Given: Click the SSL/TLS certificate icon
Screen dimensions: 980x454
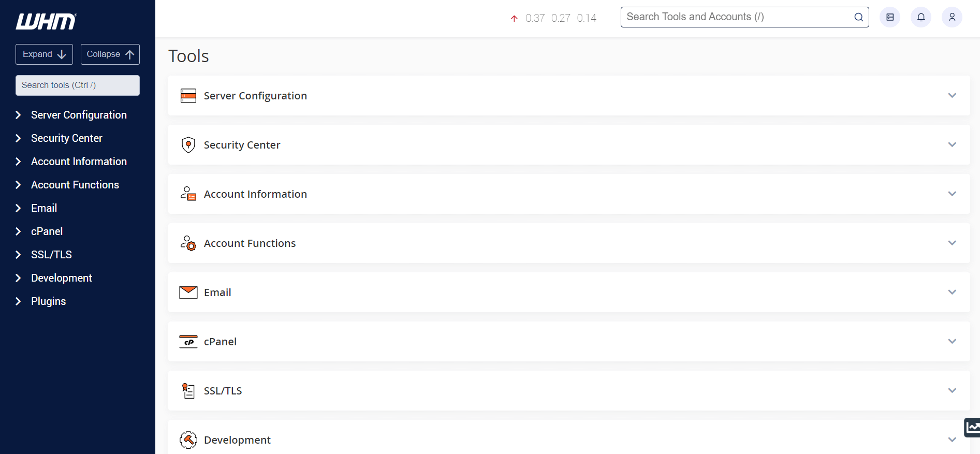Looking at the screenshot, I should (x=188, y=391).
